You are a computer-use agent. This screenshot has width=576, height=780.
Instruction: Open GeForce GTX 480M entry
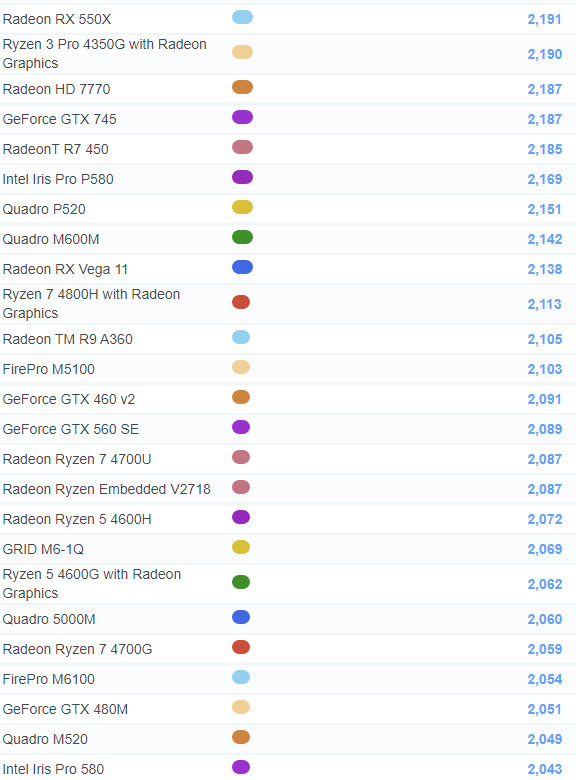(65, 709)
